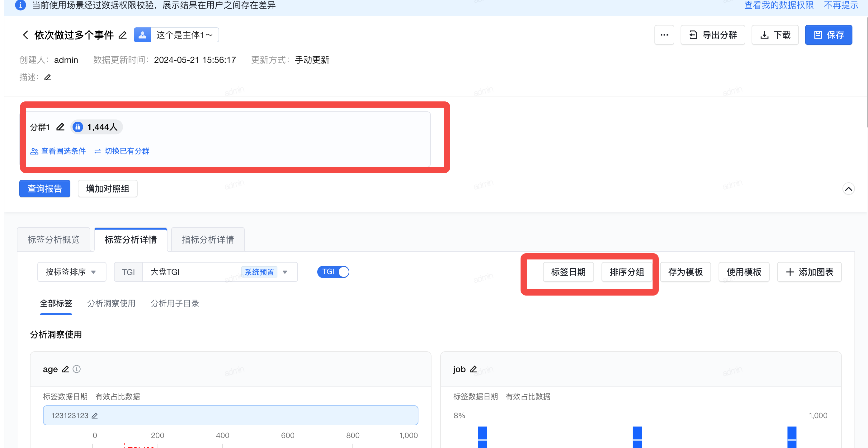Click the 标签日期 button
The height and width of the screenshot is (448, 868).
pos(568,272)
